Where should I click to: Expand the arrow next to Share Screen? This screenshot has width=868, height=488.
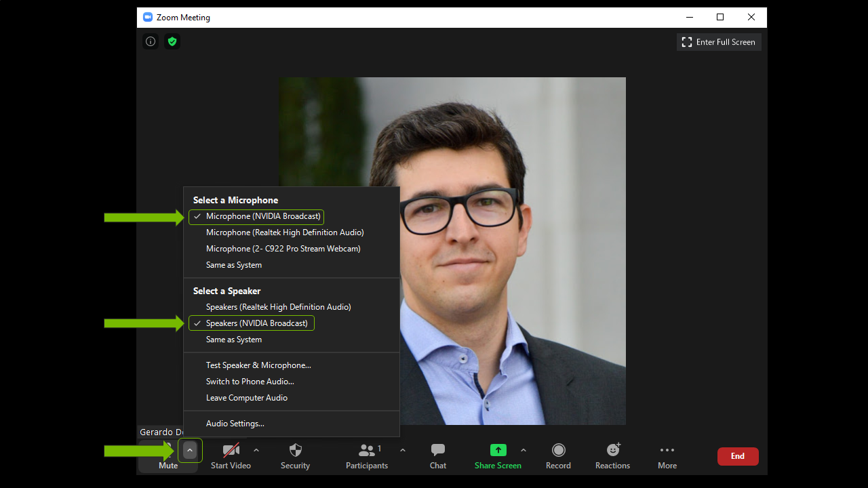[524, 450]
